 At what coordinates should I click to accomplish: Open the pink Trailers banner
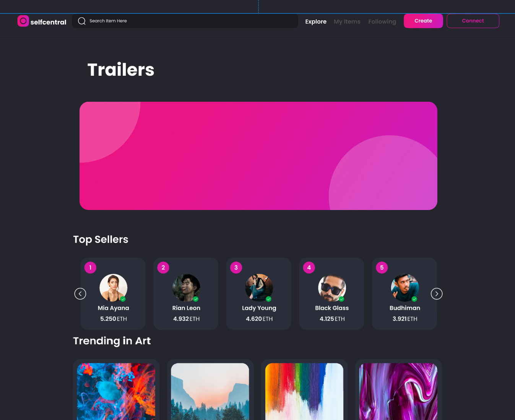click(258, 156)
